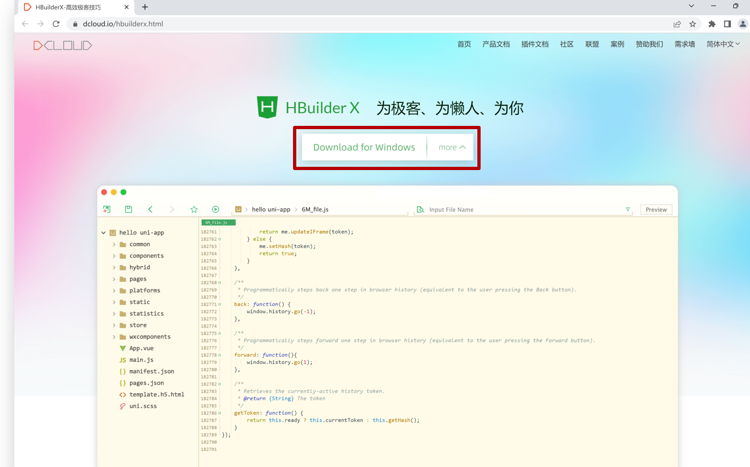Select template.h5.html in the file tree
Viewport: 750px width, 467px height.
point(156,394)
